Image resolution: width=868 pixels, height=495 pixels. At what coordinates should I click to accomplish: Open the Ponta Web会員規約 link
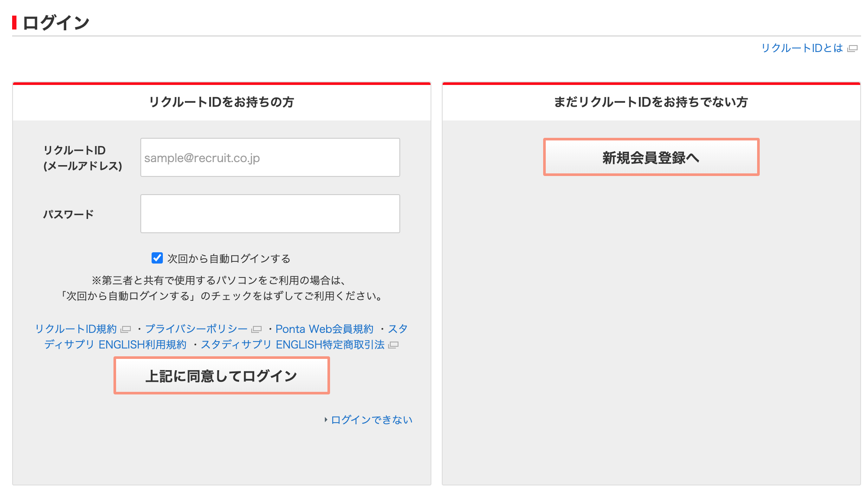(x=324, y=329)
